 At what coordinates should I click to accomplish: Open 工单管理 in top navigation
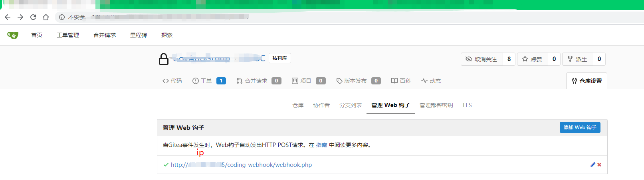(68, 35)
